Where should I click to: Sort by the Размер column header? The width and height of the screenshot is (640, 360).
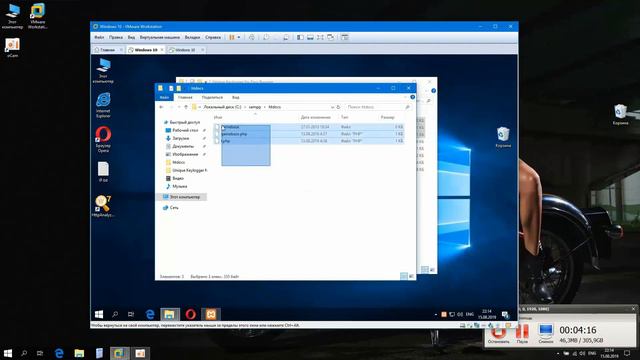pyautogui.click(x=387, y=118)
